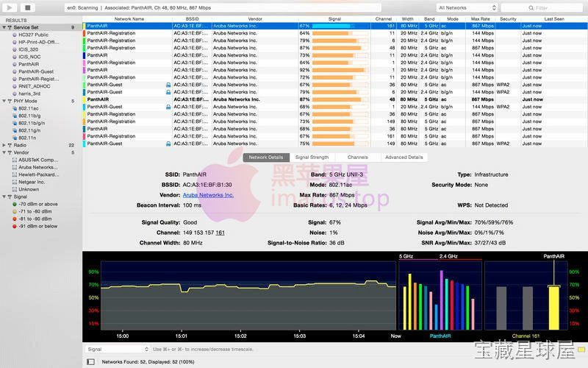
Task: Click the color swatch of PanthAIR-Guest 75% row
Action: tap(84, 144)
